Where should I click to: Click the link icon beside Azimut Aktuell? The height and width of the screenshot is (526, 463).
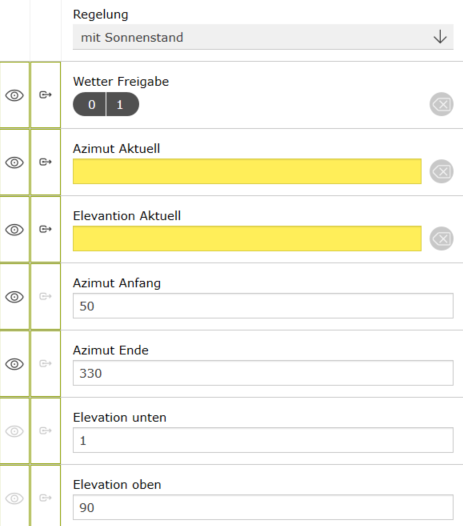click(x=45, y=162)
